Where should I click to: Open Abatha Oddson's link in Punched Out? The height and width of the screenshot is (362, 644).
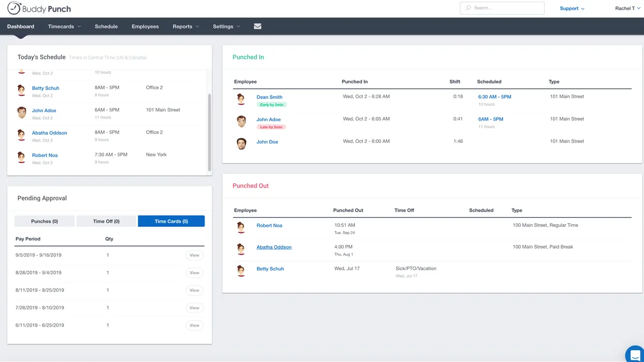pos(274,247)
